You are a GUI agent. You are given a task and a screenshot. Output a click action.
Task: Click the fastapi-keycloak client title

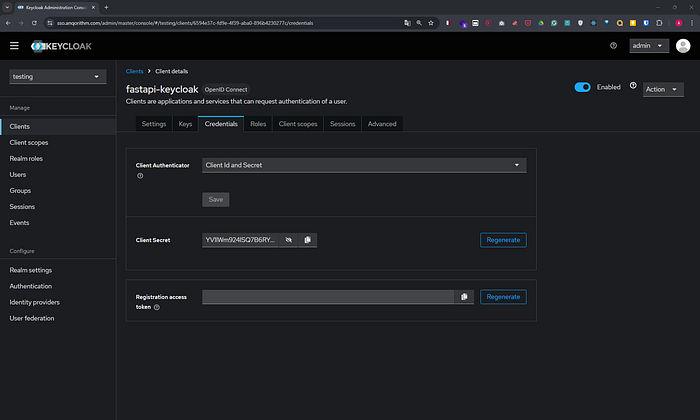tap(162, 89)
